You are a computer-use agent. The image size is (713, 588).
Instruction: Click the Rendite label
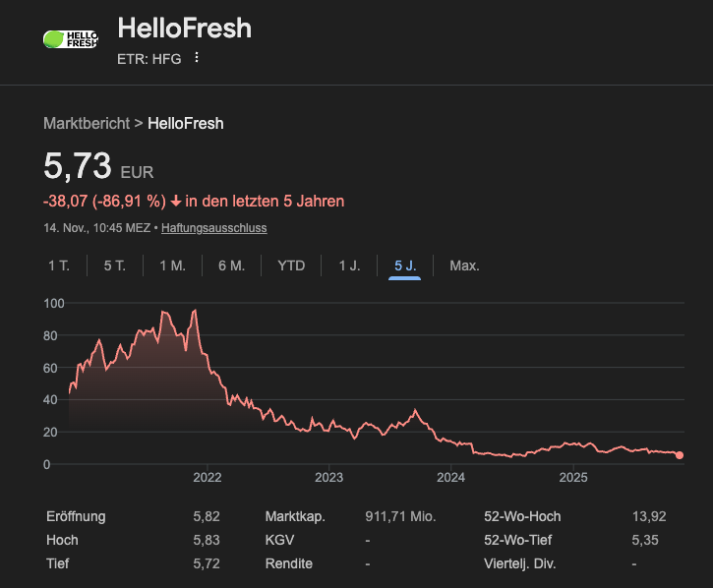289,563
